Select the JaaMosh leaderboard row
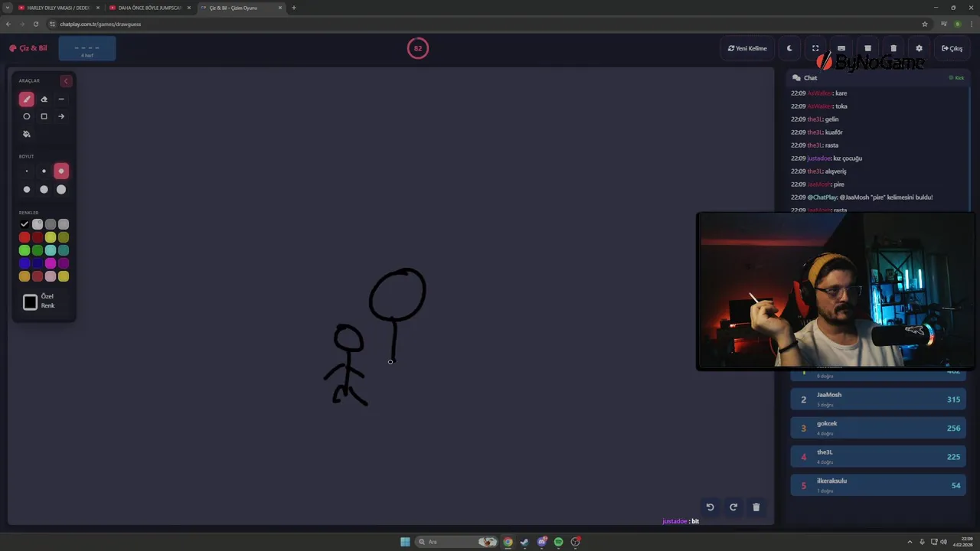 coord(878,399)
